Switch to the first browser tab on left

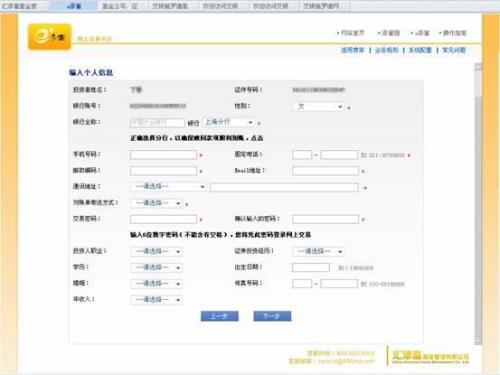click(24, 6)
